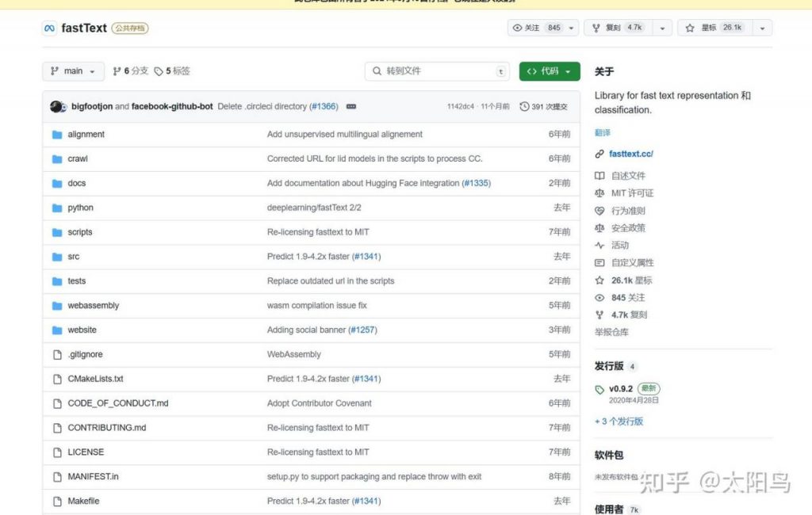This screenshot has height=515, width=812.
Task: Click the link icon beside fasttext.cc
Action: pos(599,154)
